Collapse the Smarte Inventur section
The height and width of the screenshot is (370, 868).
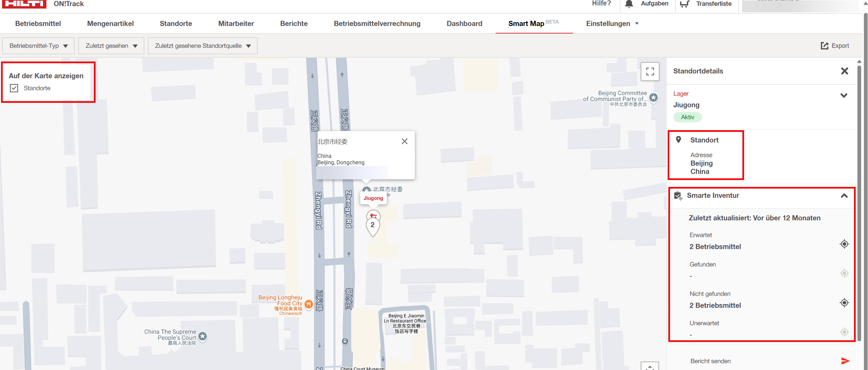pyautogui.click(x=844, y=196)
